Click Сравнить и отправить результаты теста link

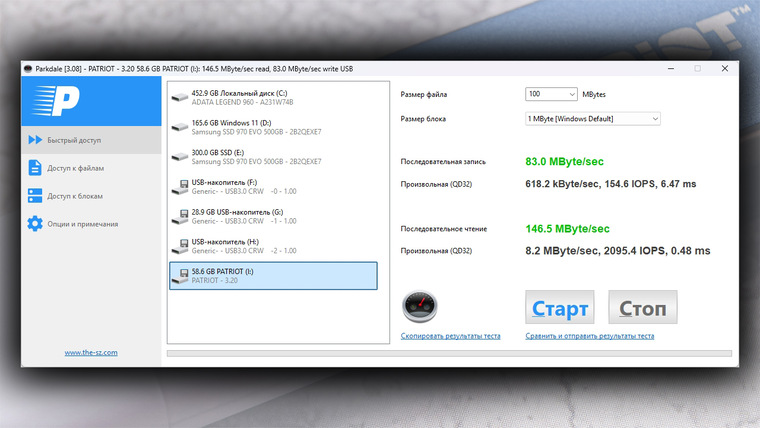[589, 336]
